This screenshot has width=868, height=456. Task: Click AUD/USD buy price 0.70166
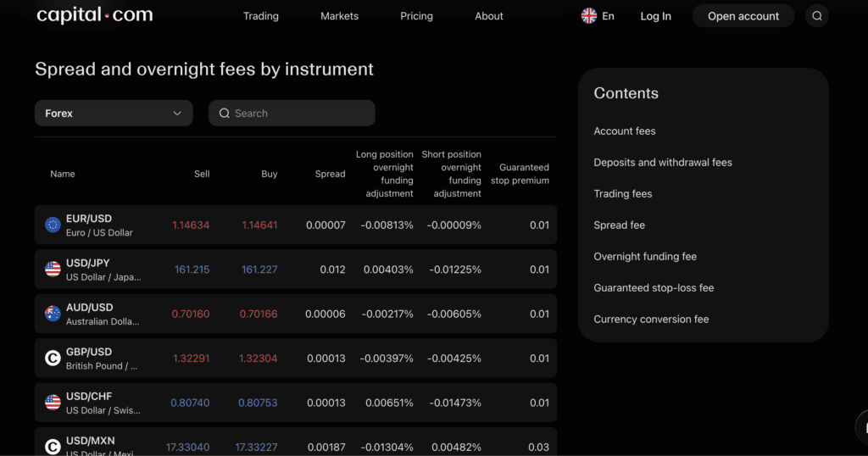258,314
